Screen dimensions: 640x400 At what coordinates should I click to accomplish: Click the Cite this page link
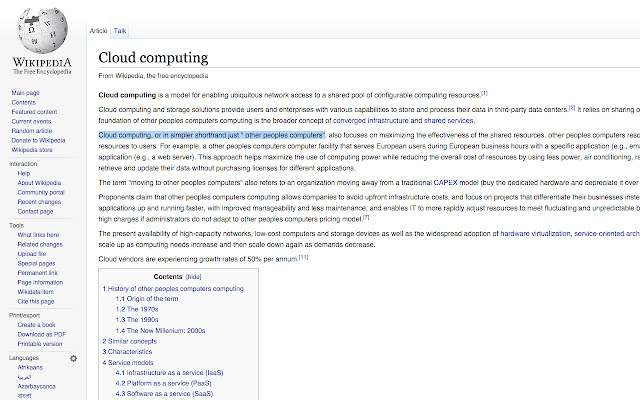[x=35, y=300]
